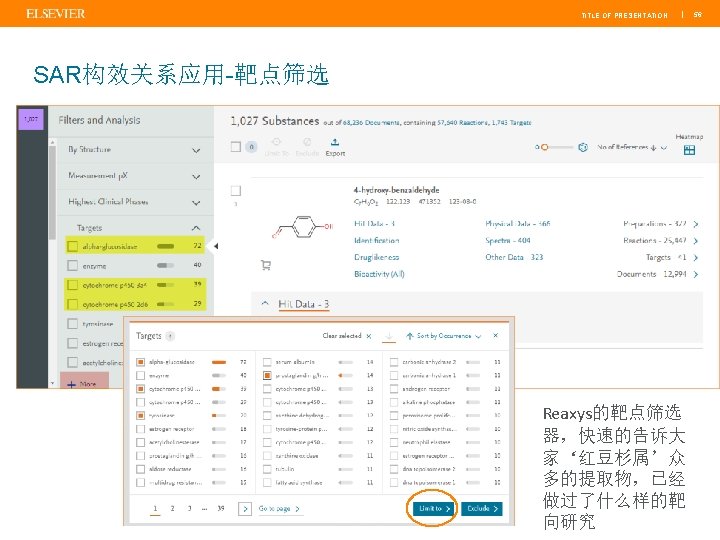Check serum albumin in Targets popup
Viewport: 720px width, 540px height.
267,362
